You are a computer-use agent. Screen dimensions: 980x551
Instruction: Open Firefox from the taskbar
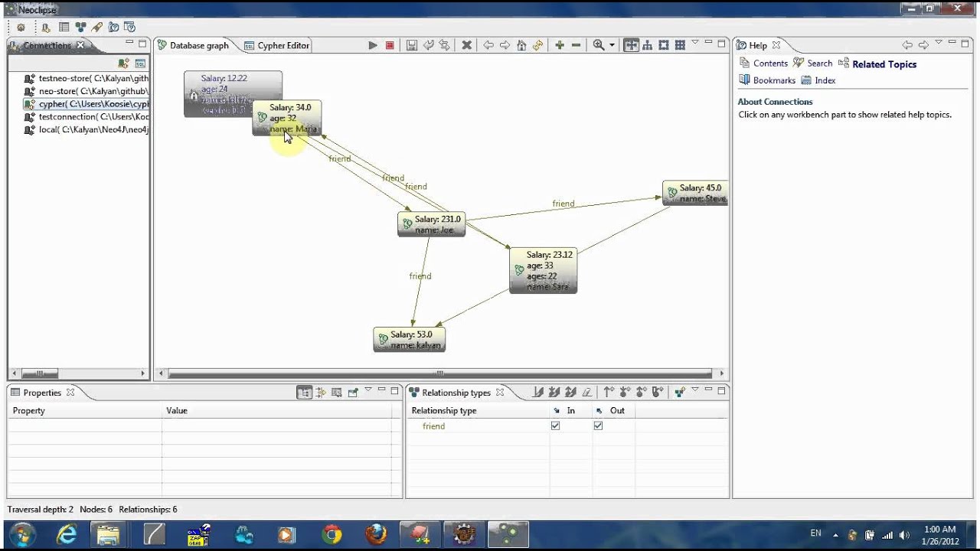376,534
